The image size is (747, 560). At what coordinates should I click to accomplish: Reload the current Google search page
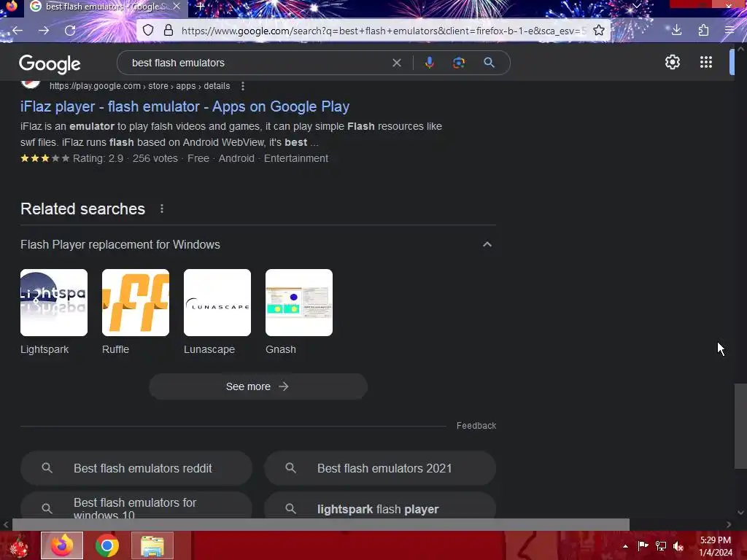pos(70,31)
